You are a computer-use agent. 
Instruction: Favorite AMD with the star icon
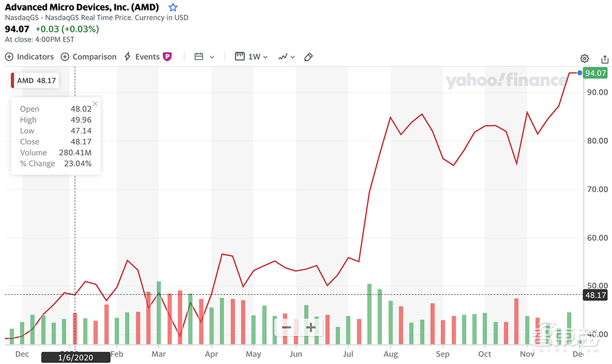point(173,7)
